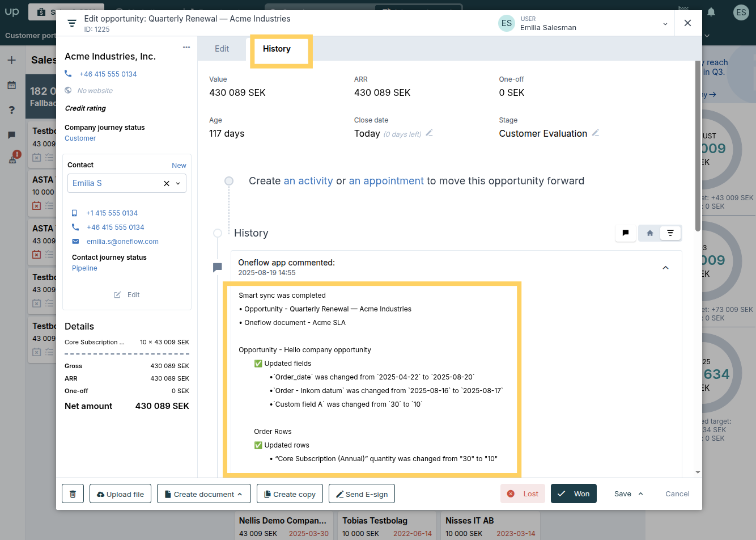Call company phone +46 415 555 0134
Screen dimensions: 756x540
click(x=108, y=74)
